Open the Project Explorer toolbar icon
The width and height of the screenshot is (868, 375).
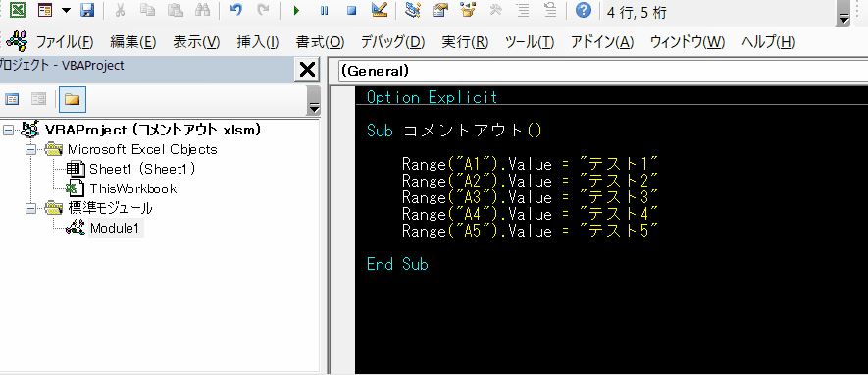coord(412,10)
